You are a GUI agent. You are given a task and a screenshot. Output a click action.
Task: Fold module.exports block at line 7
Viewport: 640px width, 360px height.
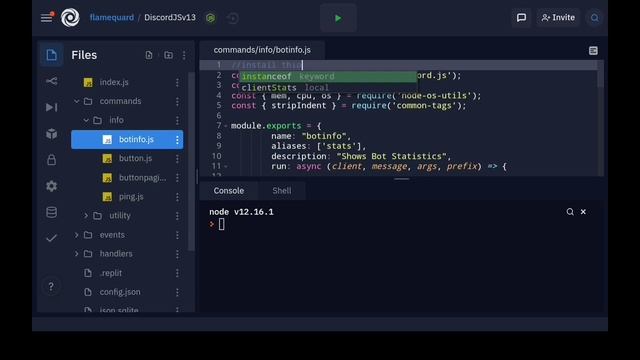225,126
